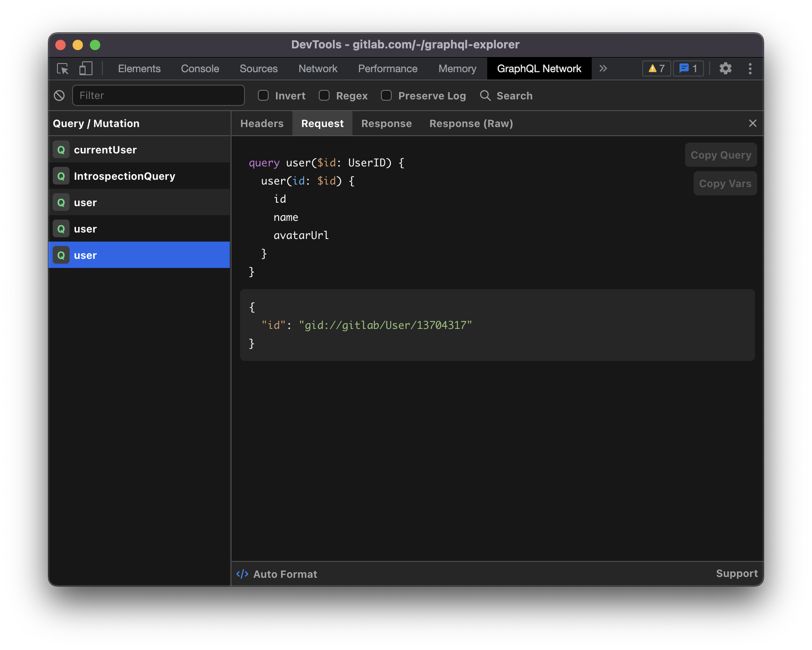
Task: Click the Copy Query button
Action: point(720,155)
